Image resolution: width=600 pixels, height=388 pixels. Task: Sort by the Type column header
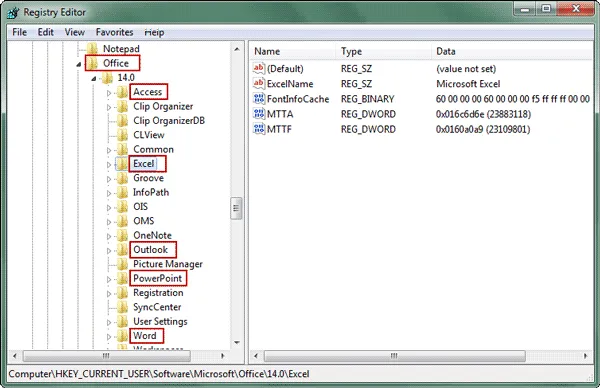click(384, 51)
